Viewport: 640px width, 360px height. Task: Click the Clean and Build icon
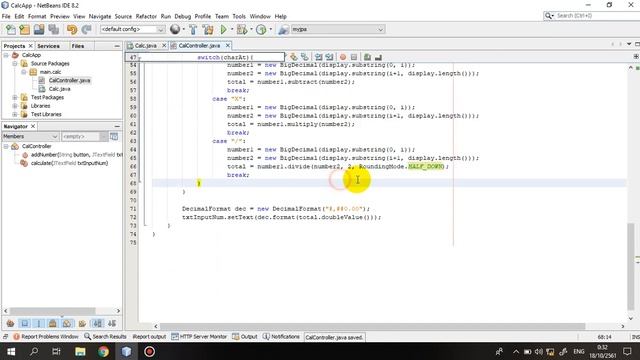coord(208,29)
